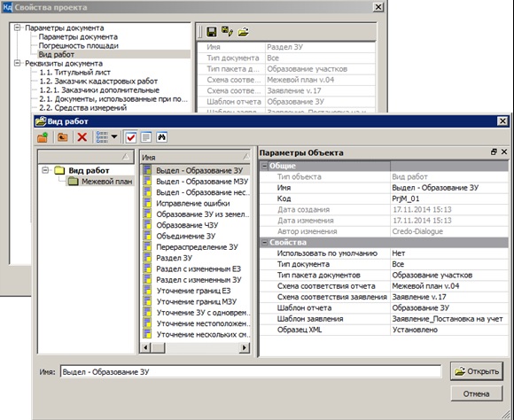Click the list's horizontal scrollbar thumb
This screenshot has height=420, width=514.
coord(159,347)
